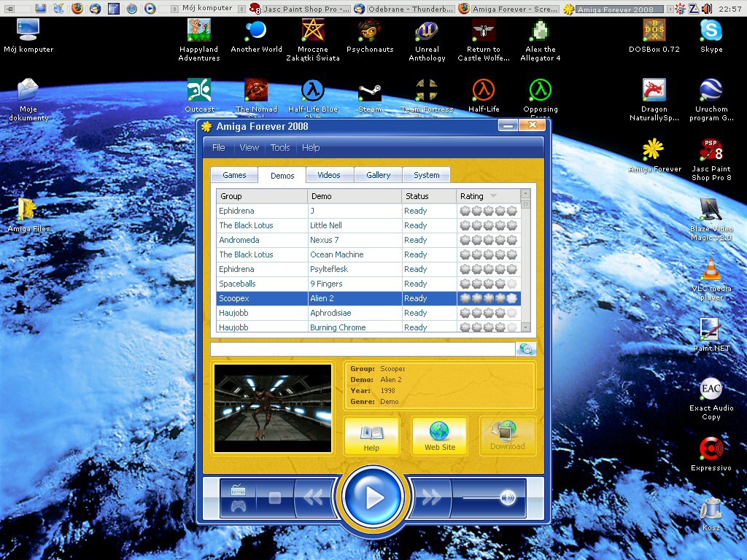Click the Stop button in player bar

point(274,498)
